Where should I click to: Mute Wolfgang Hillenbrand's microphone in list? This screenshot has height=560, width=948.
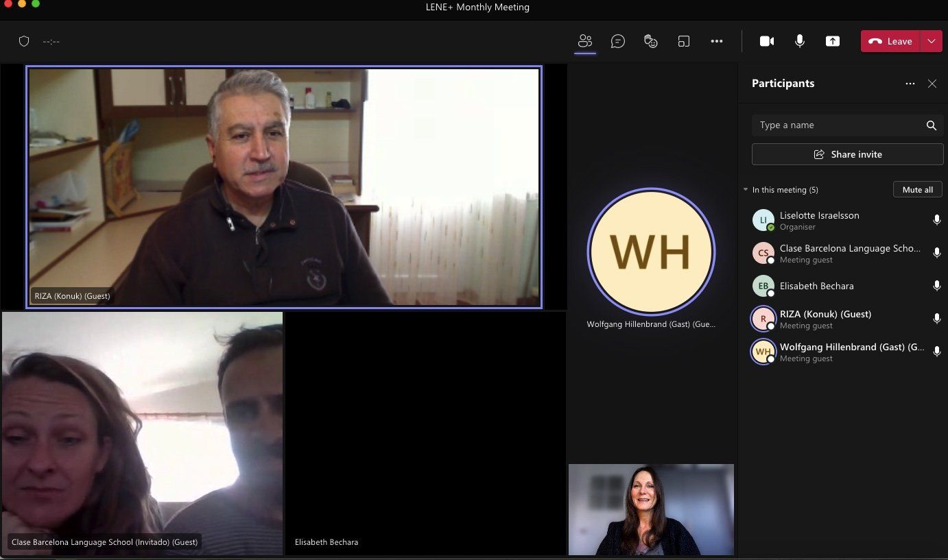coord(937,352)
